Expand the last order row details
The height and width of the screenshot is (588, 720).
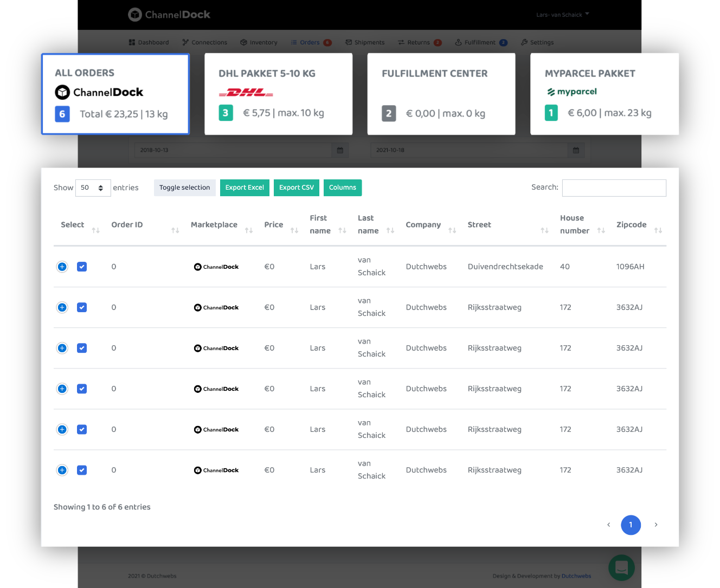[62, 470]
